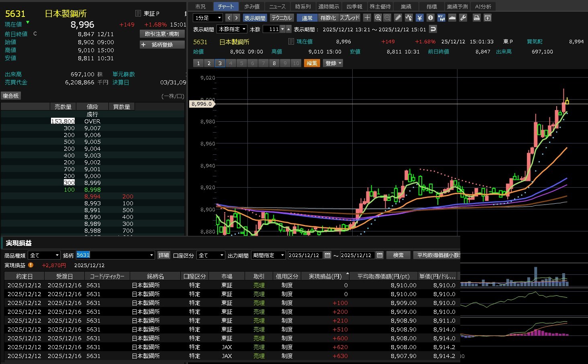Activate the pencil drawing tool
This screenshot has height=364, width=588.
pyautogui.click(x=398, y=18)
